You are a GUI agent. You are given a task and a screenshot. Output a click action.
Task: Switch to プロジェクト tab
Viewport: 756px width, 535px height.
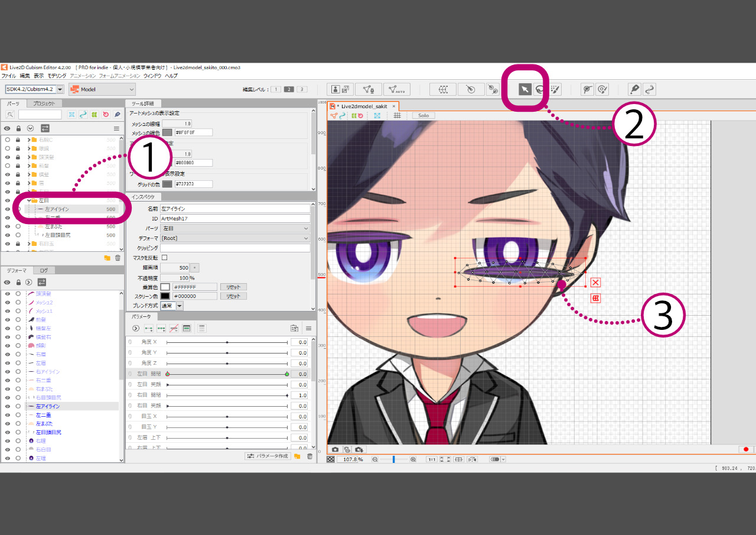[44, 103]
